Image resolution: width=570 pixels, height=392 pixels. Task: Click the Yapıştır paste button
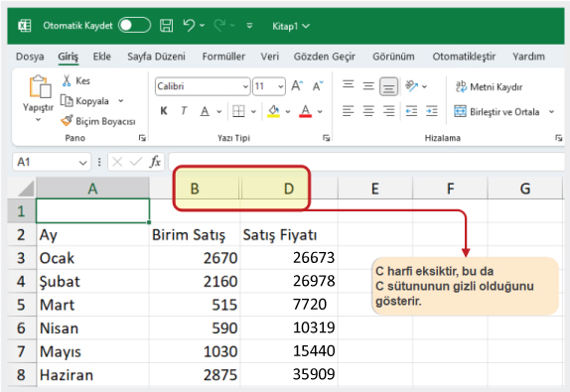[38, 98]
